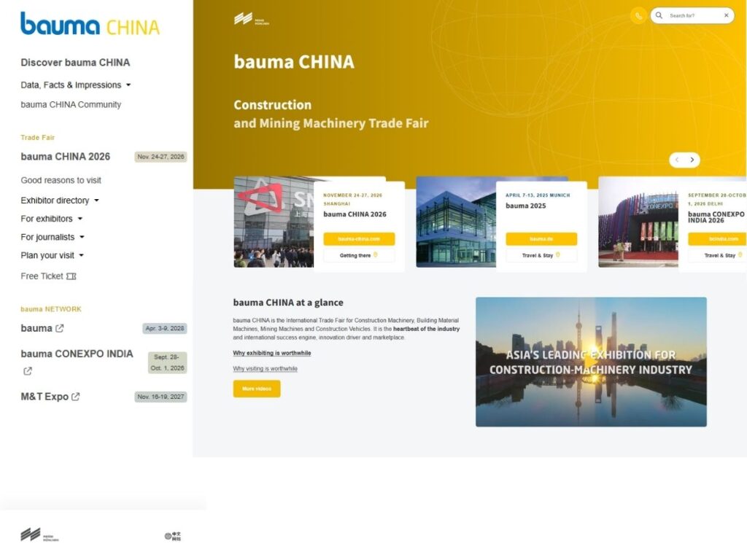Expand Plan your visit dropdown

53,255
